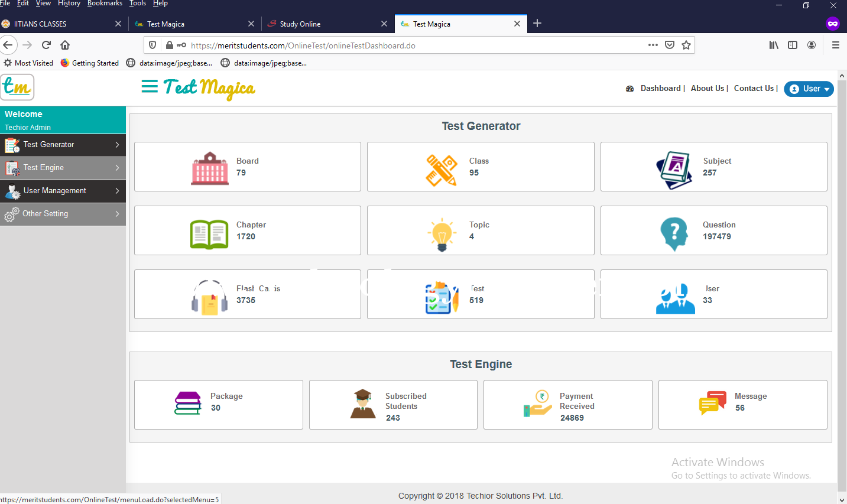
Task: Open a new browser tab
Action: click(x=537, y=23)
